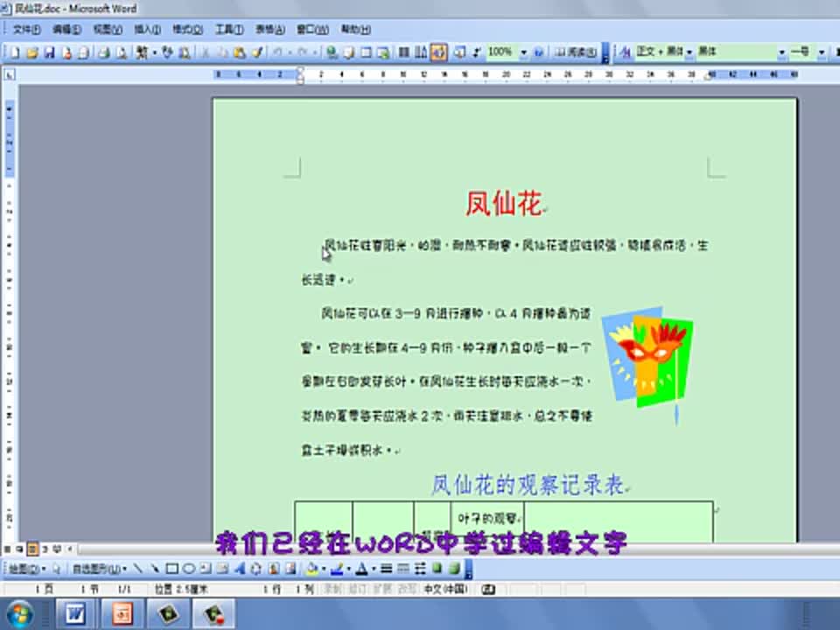Click the 阅读版式 reading layout button
Screen dimensions: 840x630
coord(575,52)
